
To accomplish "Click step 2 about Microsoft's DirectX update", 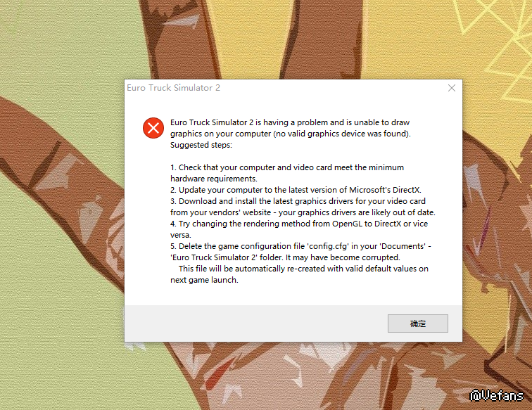I will [x=296, y=190].
